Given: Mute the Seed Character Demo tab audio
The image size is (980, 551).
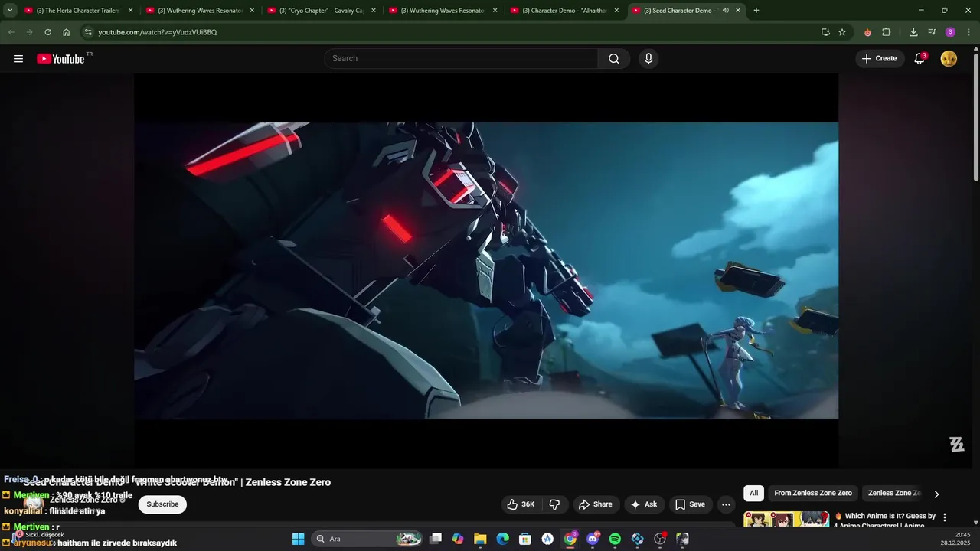Looking at the screenshot, I should (725, 11).
